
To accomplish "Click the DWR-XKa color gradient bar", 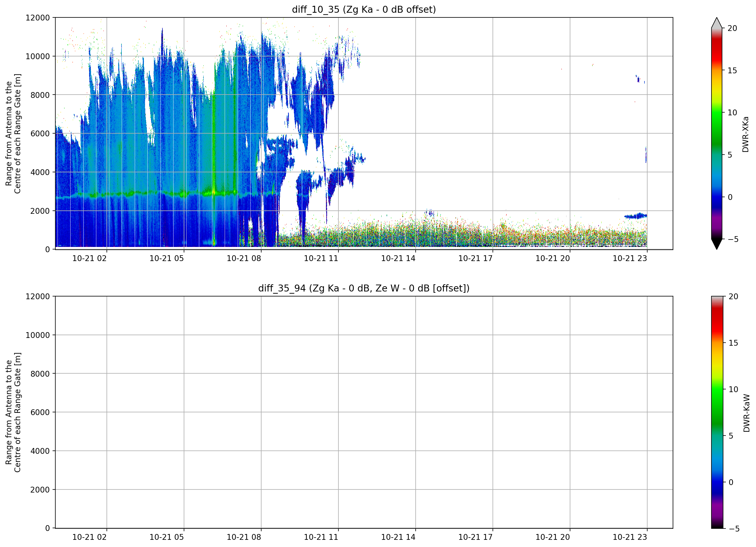I will pyautogui.click(x=717, y=134).
